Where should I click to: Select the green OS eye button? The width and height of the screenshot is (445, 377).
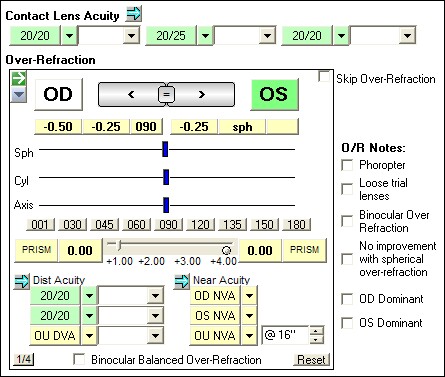tap(274, 95)
